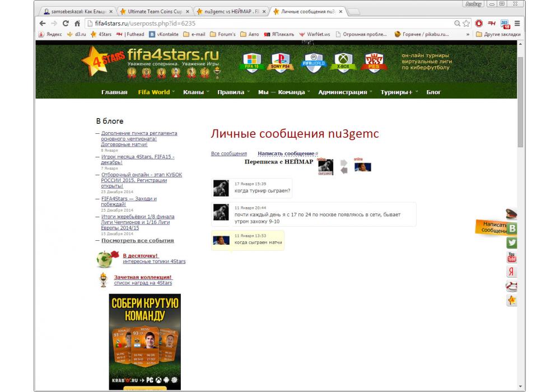Screen dimensions: 560x392
Task: Click Написать сообщение link
Action: [x=286, y=153]
